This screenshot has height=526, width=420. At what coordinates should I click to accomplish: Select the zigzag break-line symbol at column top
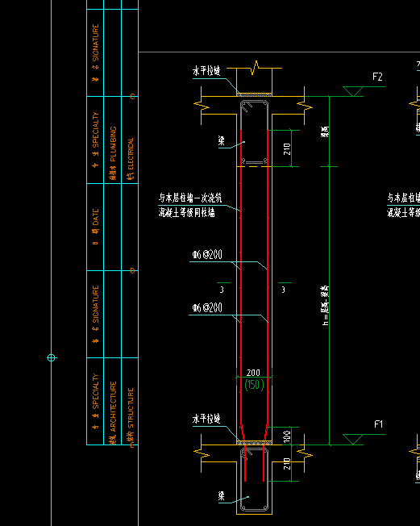click(255, 68)
